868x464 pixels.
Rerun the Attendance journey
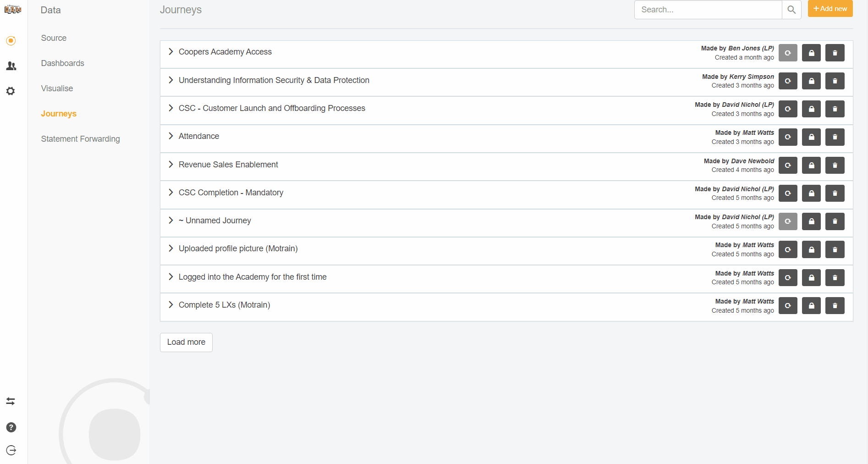pyautogui.click(x=788, y=137)
